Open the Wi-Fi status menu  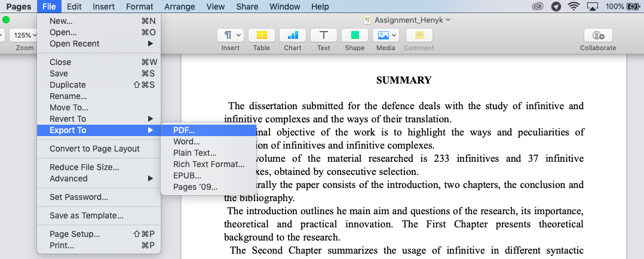pos(574,7)
